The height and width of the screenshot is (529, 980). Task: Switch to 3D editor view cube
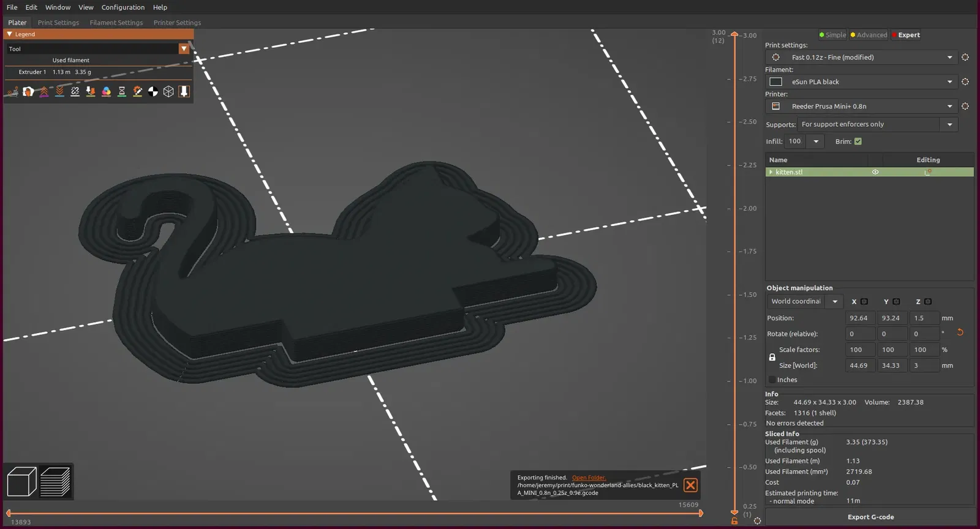(x=22, y=481)
